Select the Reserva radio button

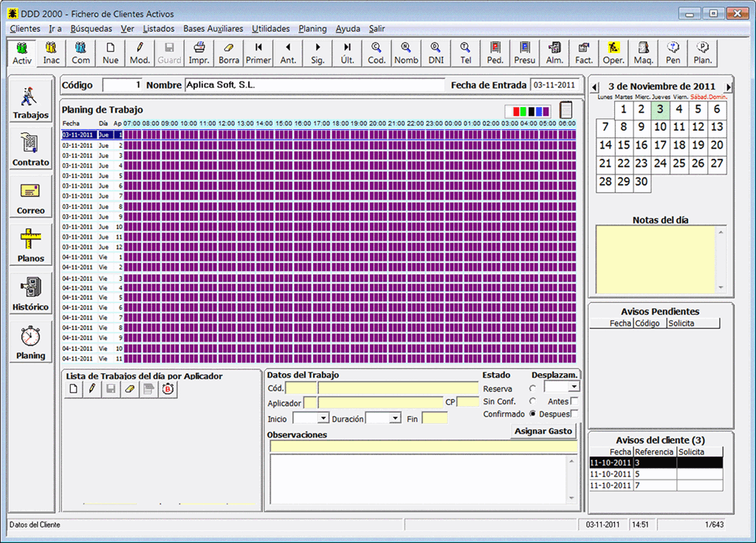pos(532,389)
